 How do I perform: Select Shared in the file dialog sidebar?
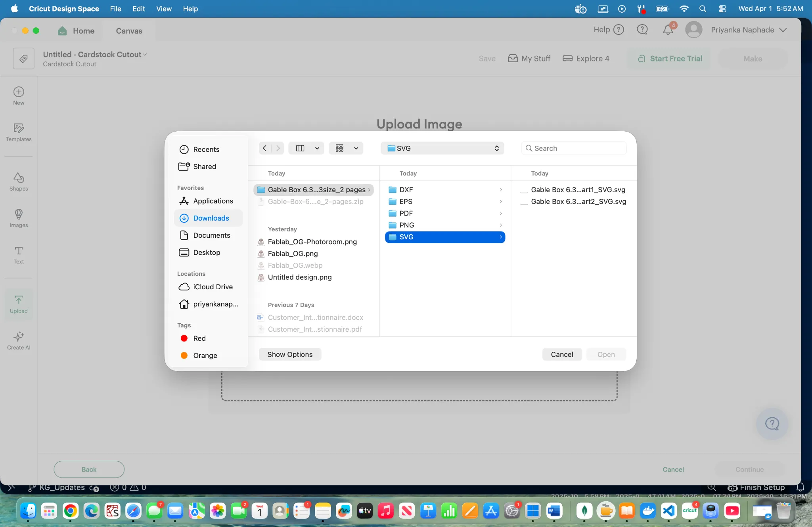[208, 166]
